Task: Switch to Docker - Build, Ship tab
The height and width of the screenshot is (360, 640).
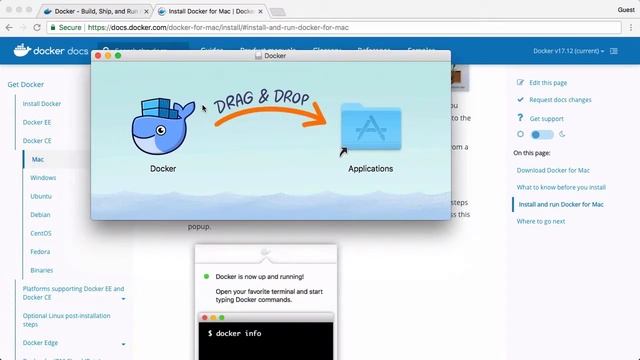Action: 96,11
